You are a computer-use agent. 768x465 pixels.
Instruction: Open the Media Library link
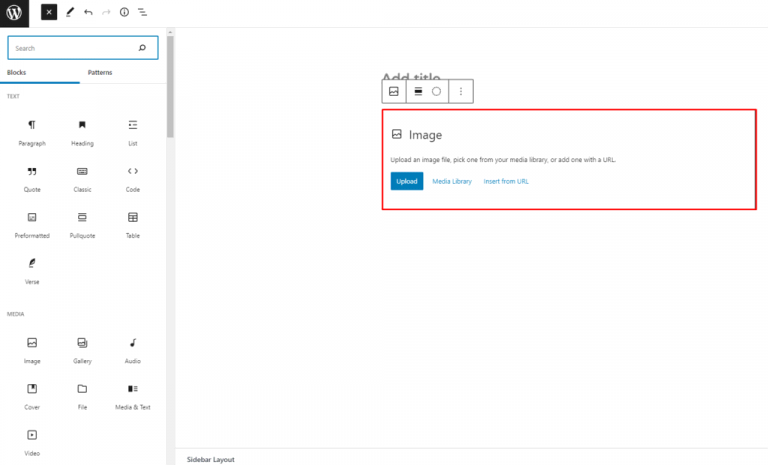tap(452, 181)
